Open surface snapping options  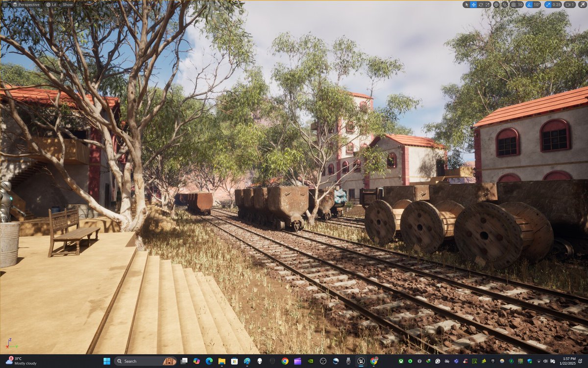(x=505, y=4)
